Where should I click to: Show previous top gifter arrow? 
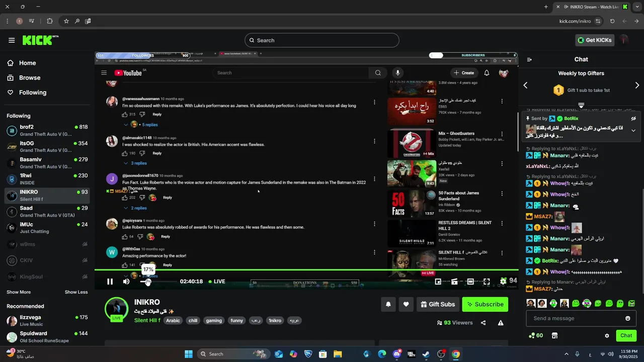(525, 85)
